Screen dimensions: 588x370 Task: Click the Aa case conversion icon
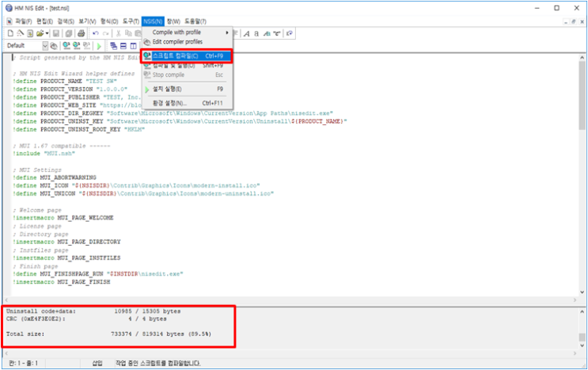pyautogui.click(x=267, y=33)
